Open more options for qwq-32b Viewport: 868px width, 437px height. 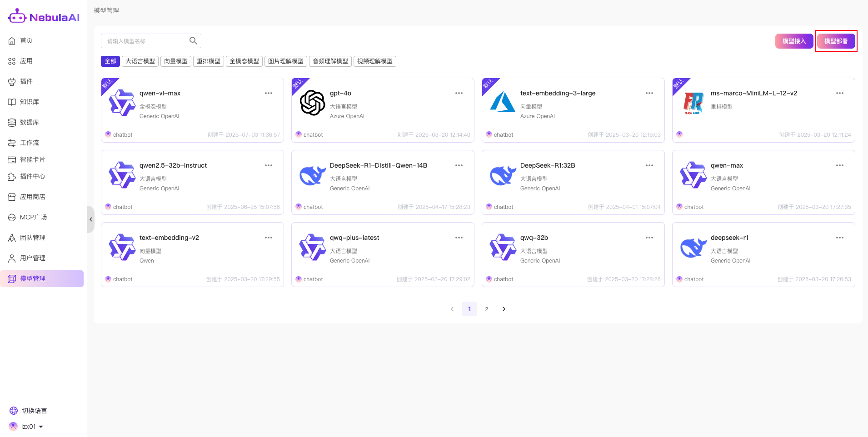pyautogui.click(x=649, y=238)
